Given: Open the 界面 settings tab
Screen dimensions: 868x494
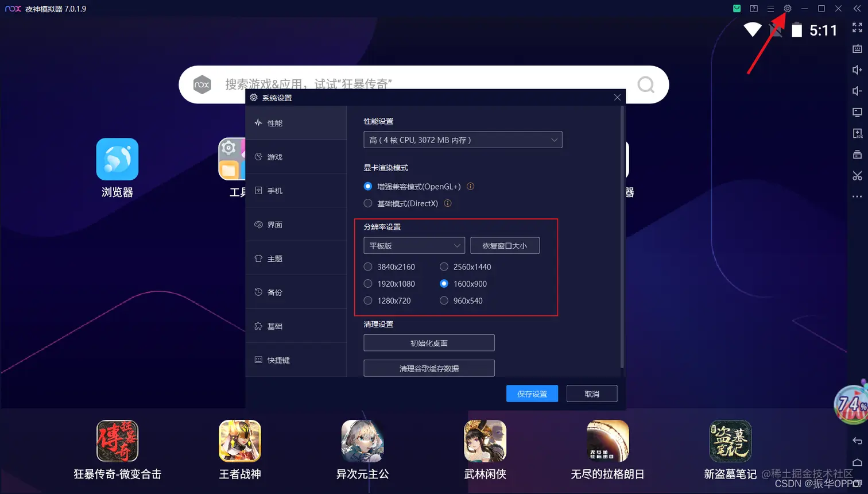Looking at the screenshot, I should 296,225.
